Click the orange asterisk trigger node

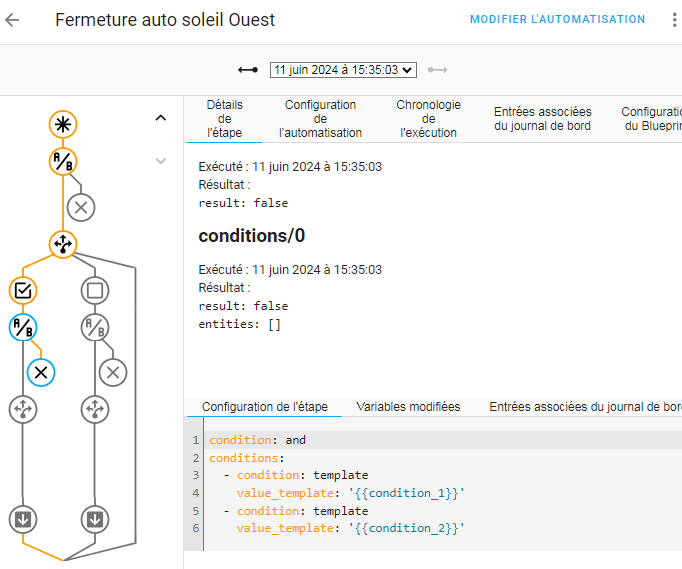[63, 124]
